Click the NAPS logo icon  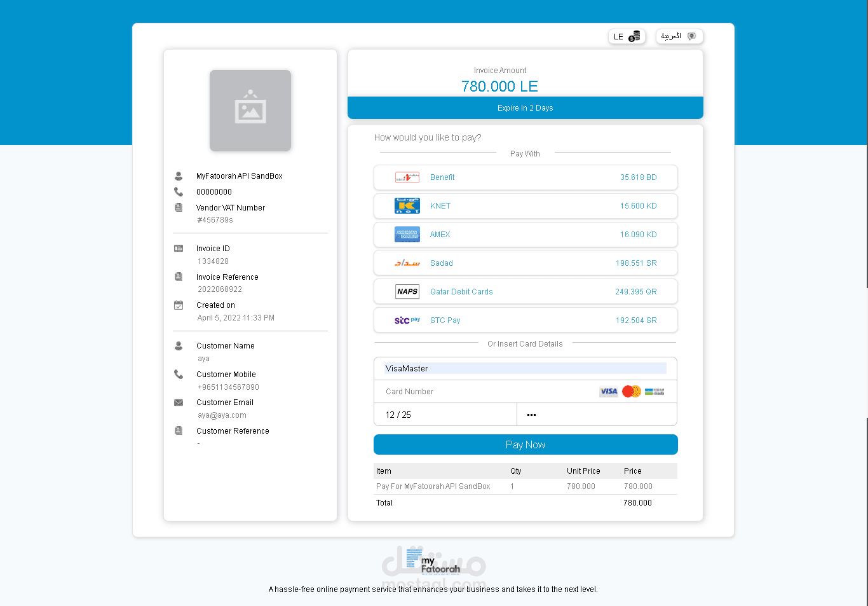[407, 291]
